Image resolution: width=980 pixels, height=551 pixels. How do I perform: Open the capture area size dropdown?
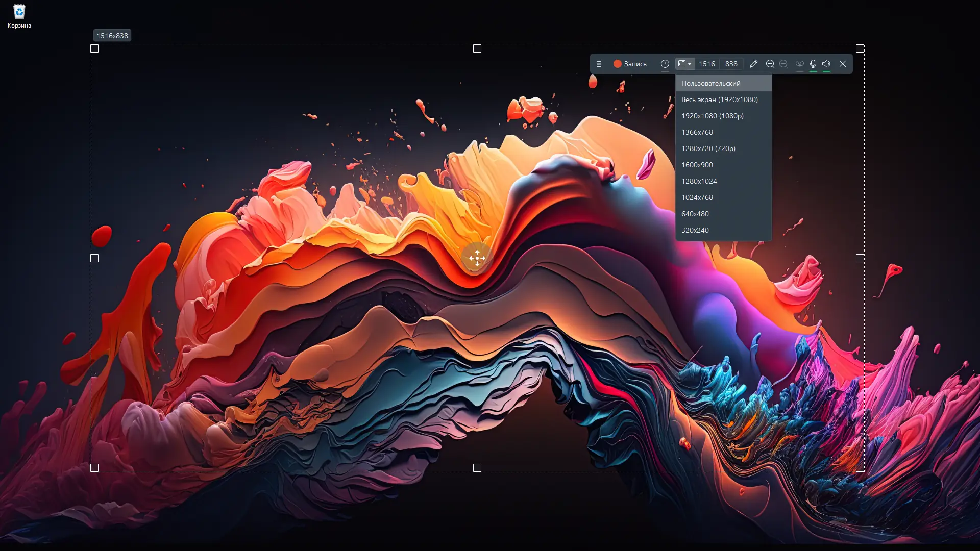pyautogui.click(x=684, y=64)
